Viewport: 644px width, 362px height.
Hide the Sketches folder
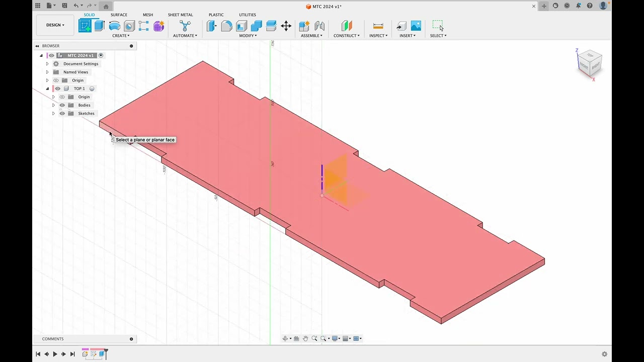tap(62, 114)
